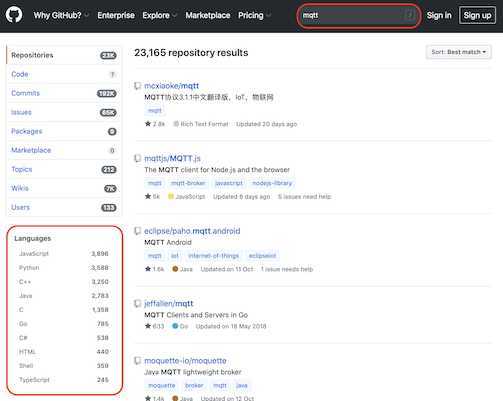This screenshot has width=503, height=401.
Task: Open mcxiaoke/mqtt repository
Action: [171, 86]
